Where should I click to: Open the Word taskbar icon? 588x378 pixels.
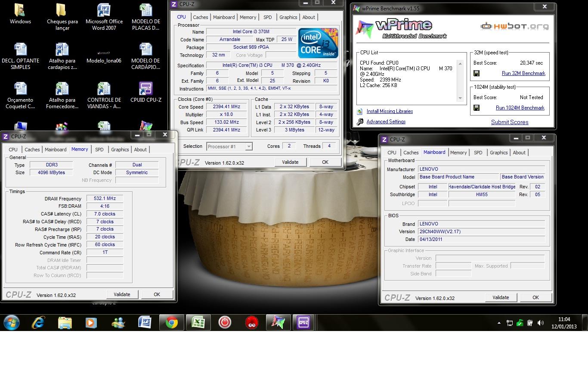coord(145,322)
